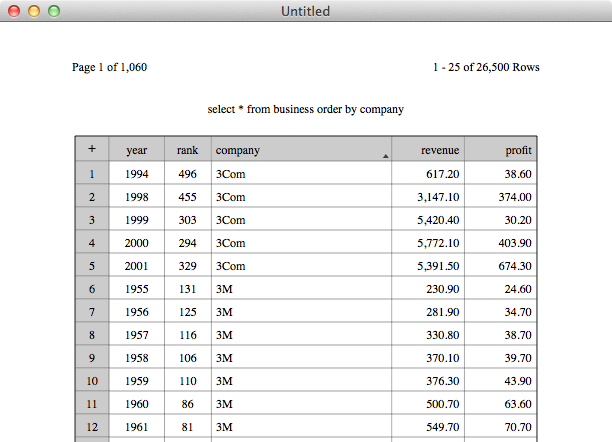Sort by the profit column header

[501, 150]
